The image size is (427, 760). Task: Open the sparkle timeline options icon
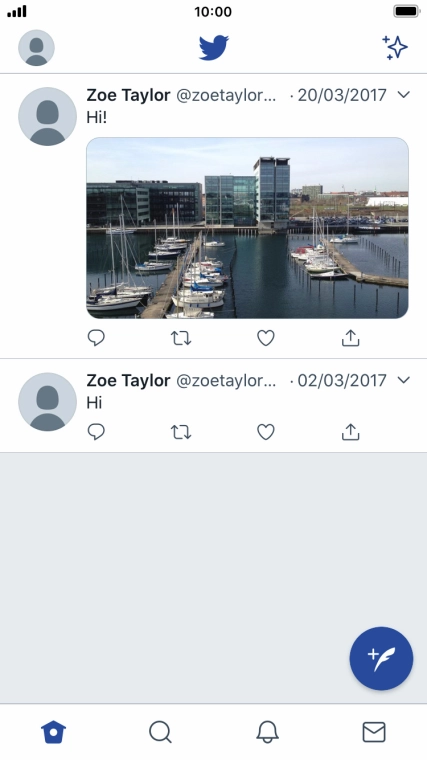pos(395,48)
